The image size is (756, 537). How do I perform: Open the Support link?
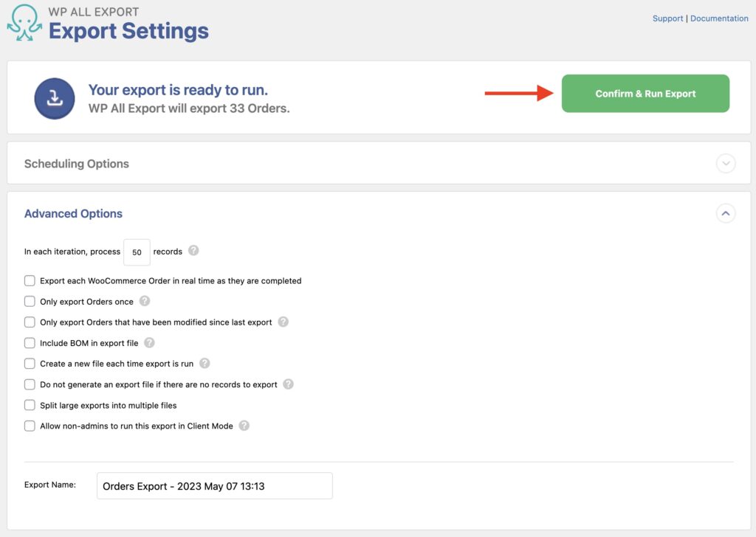pos(668,18)
